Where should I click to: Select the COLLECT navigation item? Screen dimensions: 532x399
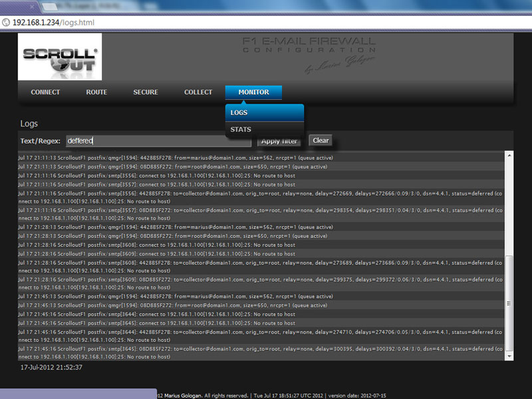[198, 92]
